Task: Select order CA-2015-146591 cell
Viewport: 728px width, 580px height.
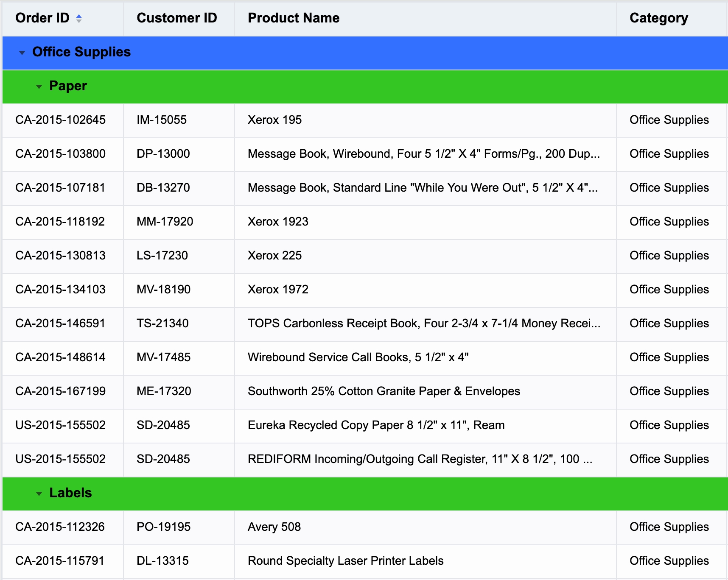Action: 63,324
